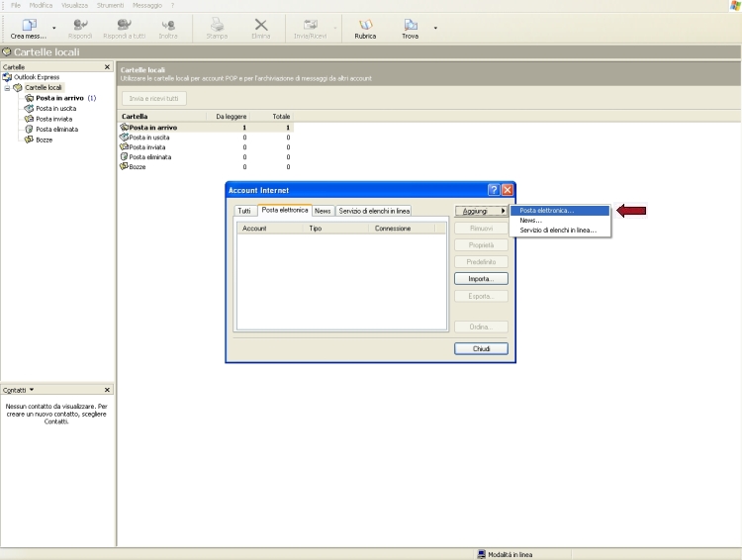Click the Predefinito button
The height and width of the screenshot is (560, 742).
pyautogui.click(x=481, y=262)
